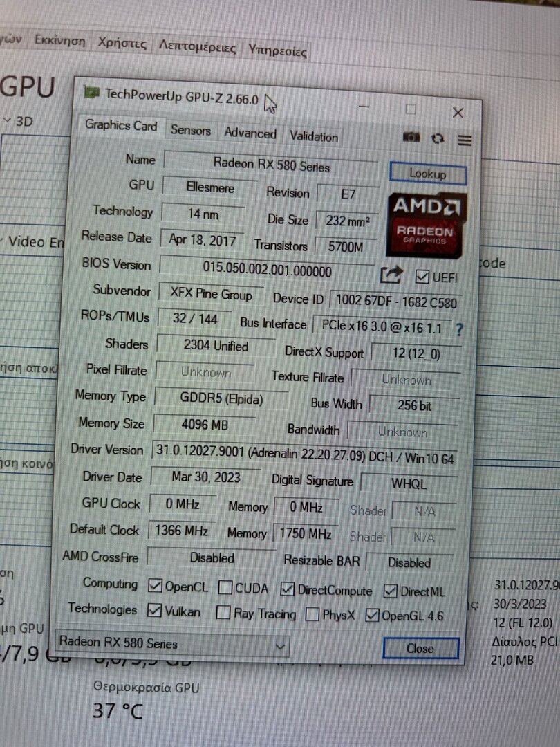Select Task Manager's Εκκίνηση tab
Viewport: 560px width, 747px height.
(60, 41)
